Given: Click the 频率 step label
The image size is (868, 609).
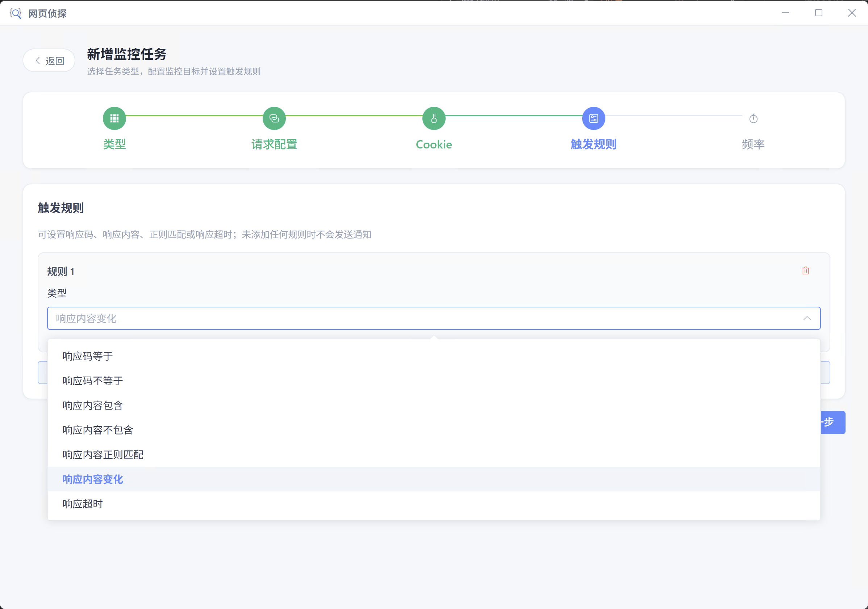Looking at the screenshot, I should 753,144.
